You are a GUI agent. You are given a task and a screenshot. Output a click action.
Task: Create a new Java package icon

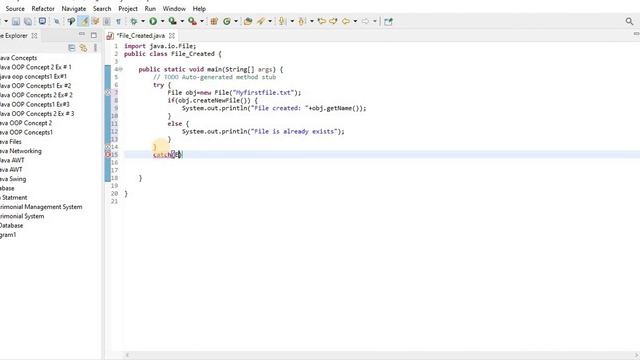[214, 21]
